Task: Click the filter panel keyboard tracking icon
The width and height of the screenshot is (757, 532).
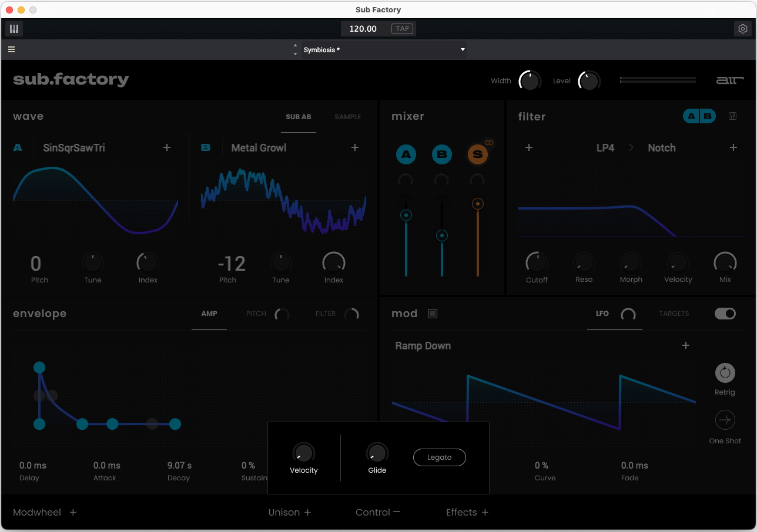Action: (732, 116)
